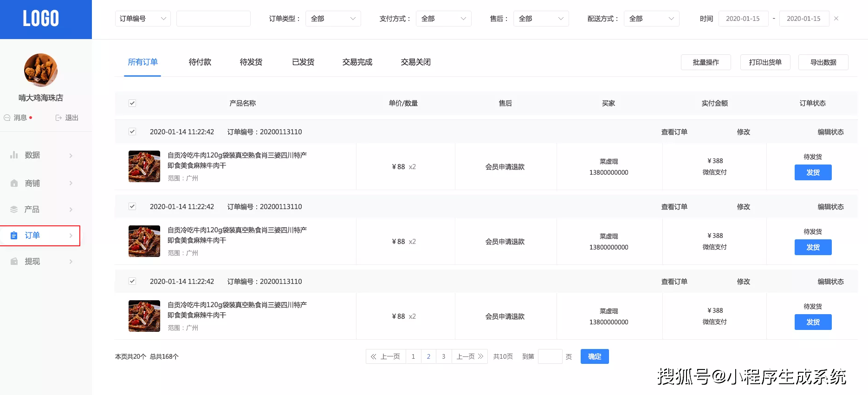
Task: Click the 总共168个 total count text
Action: [164, 356]
